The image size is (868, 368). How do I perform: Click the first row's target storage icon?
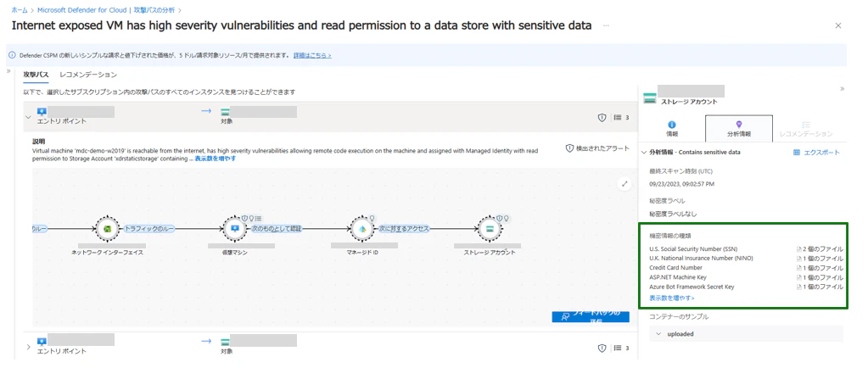(x=226, y=112)
